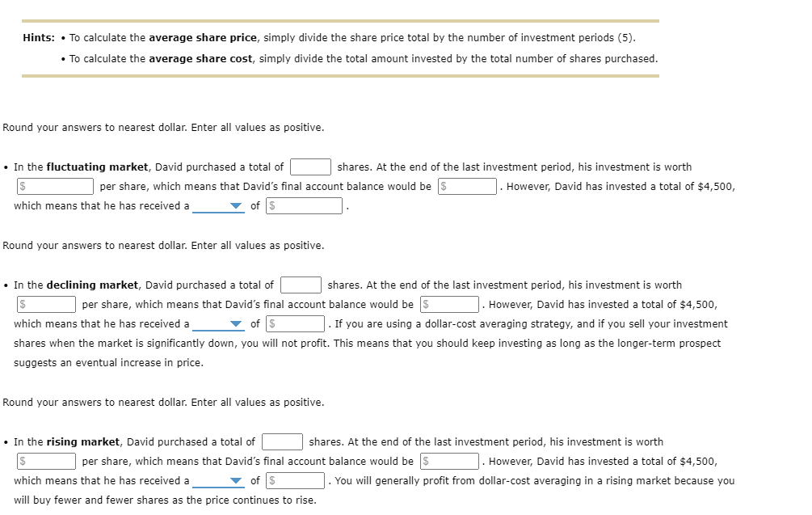Click the per-share price field for the fluctuating market

55,186
